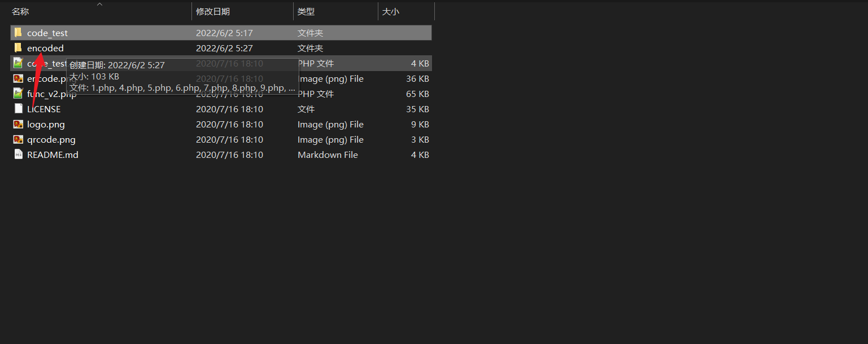Screen dimensions: 868x344
Task: Select the logo.png image icon
Action: 18,124
